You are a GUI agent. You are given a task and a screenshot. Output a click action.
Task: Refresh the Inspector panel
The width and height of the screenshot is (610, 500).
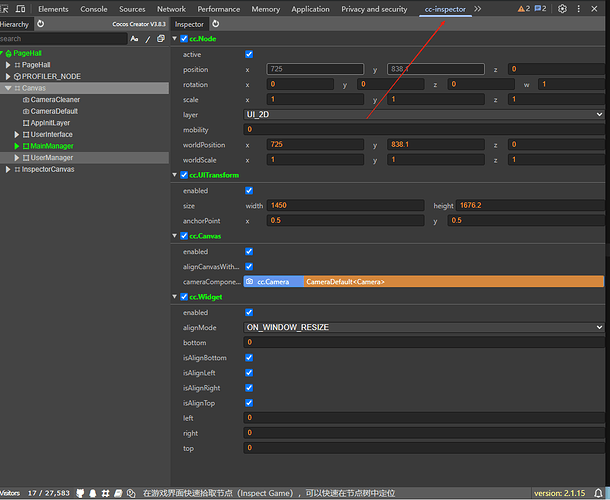pyautogui.click(x=216, y=24)
